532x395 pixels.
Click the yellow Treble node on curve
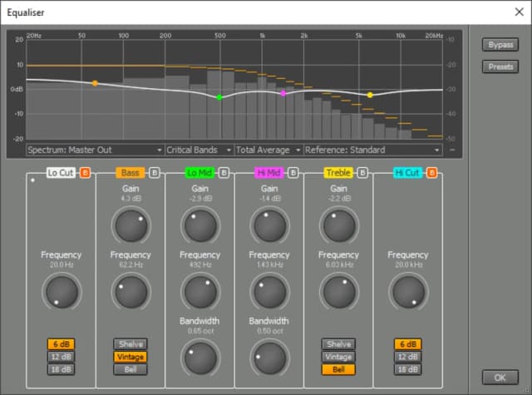(x=370, y=95)
